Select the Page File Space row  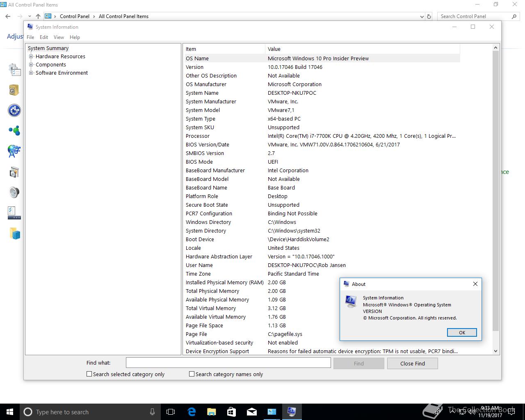(x=322, y=325)
